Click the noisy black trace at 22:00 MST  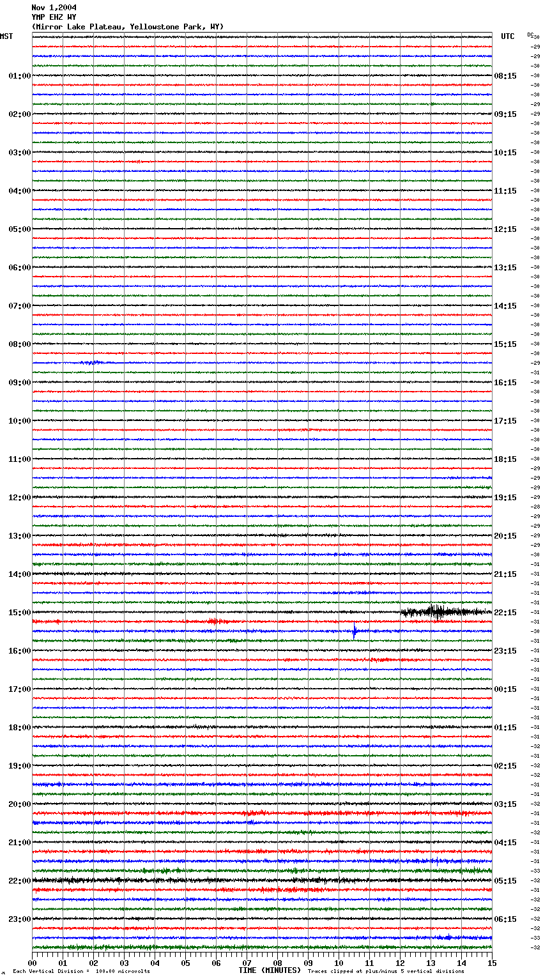coord(262,880)
